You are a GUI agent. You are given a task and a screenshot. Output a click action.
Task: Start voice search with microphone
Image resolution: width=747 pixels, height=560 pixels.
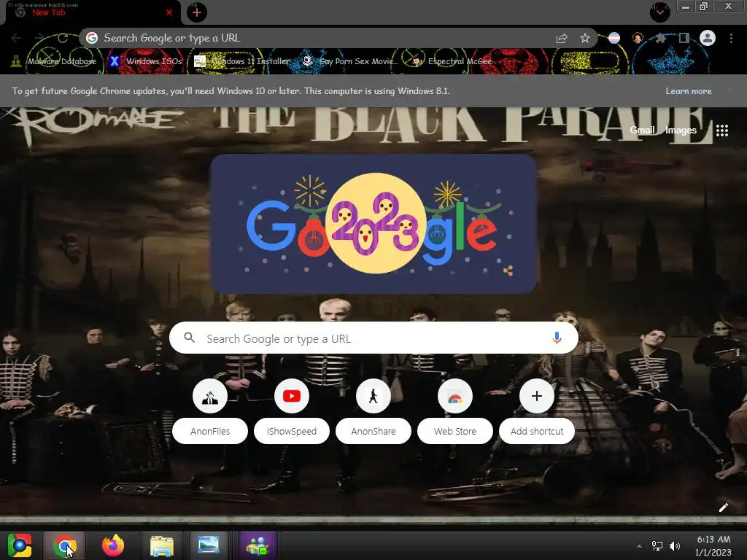click(x=557, y=338)
